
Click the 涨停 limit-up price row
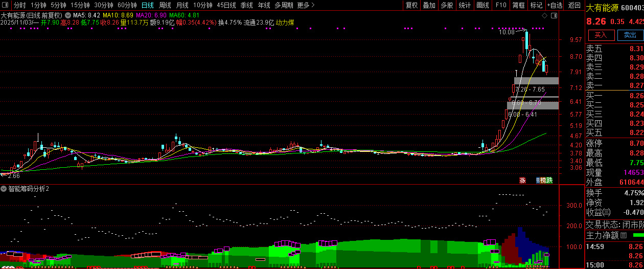(x=614, y=143)
